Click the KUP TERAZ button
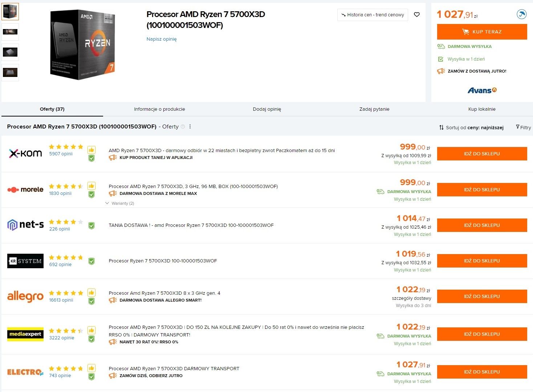Image resolution: width=533 pixels, height=392 pixels. coord(482,32)
